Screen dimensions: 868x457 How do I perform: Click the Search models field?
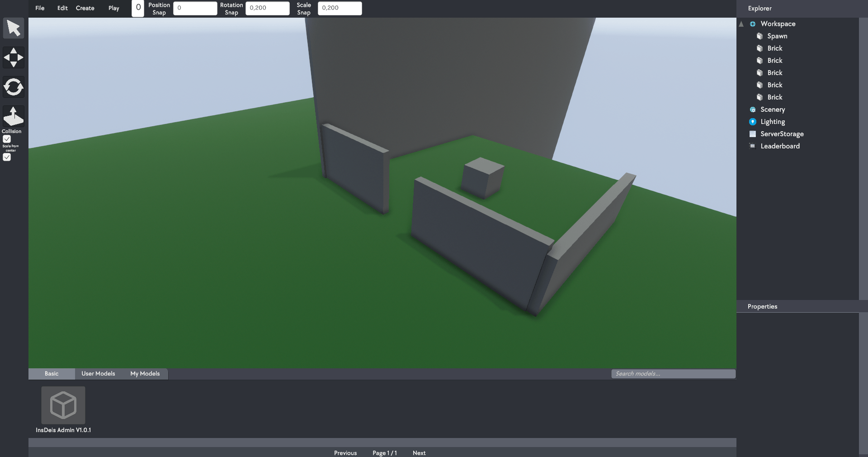tap(673, 374)
